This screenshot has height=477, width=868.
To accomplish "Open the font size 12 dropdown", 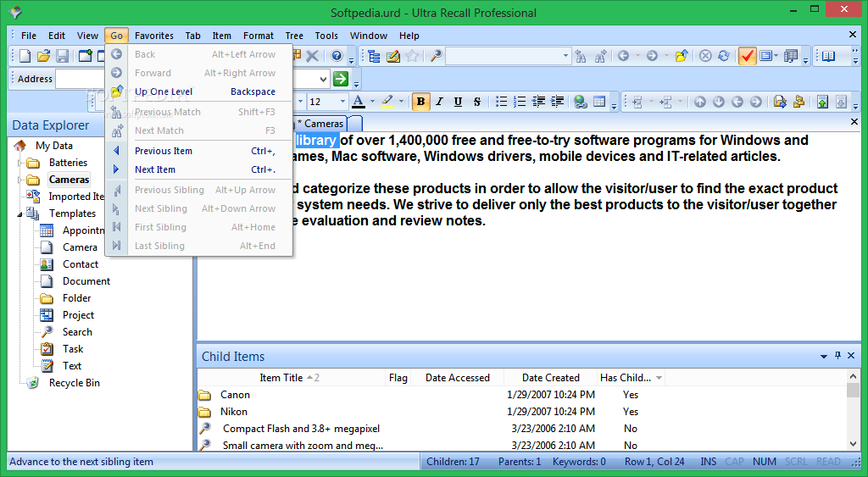I will click(x=342, y=102).
